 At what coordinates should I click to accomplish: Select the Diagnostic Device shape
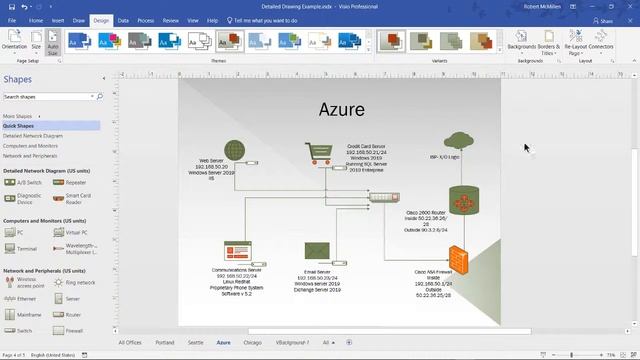click(23, 199)
